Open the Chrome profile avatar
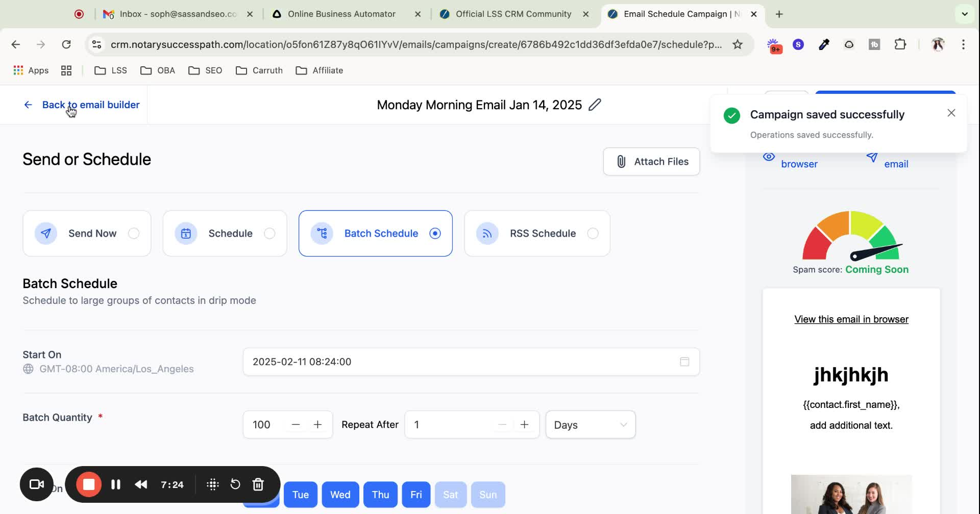Image resolution: width=980 pixels, height=514 pixels. (x=938, y=44)
